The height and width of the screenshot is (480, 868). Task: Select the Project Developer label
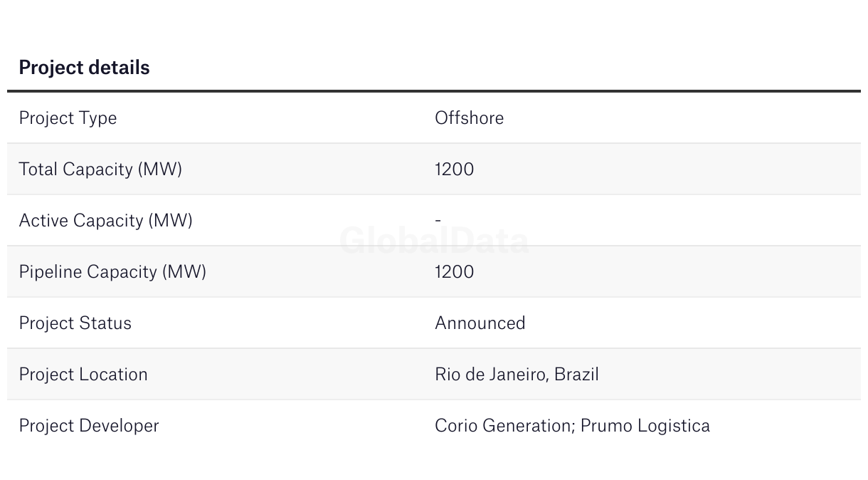point(89,425)
